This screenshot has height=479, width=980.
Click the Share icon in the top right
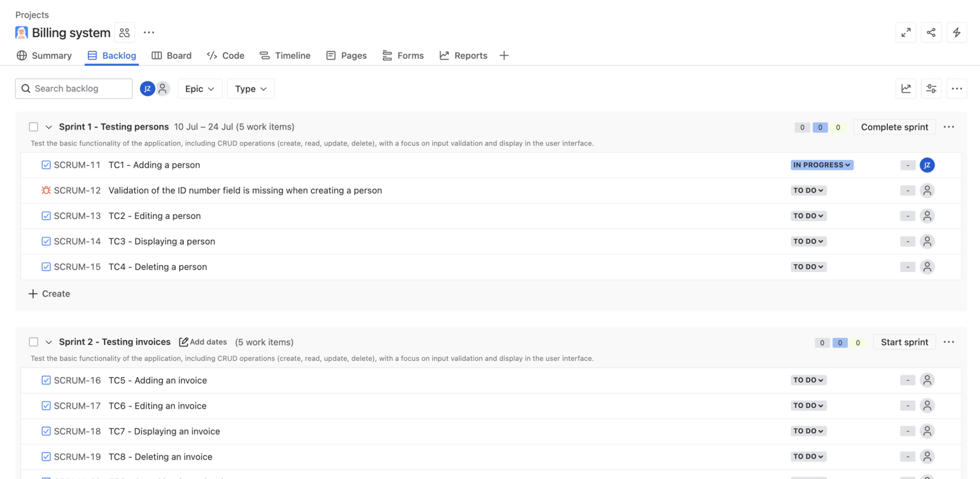[931, 32]
